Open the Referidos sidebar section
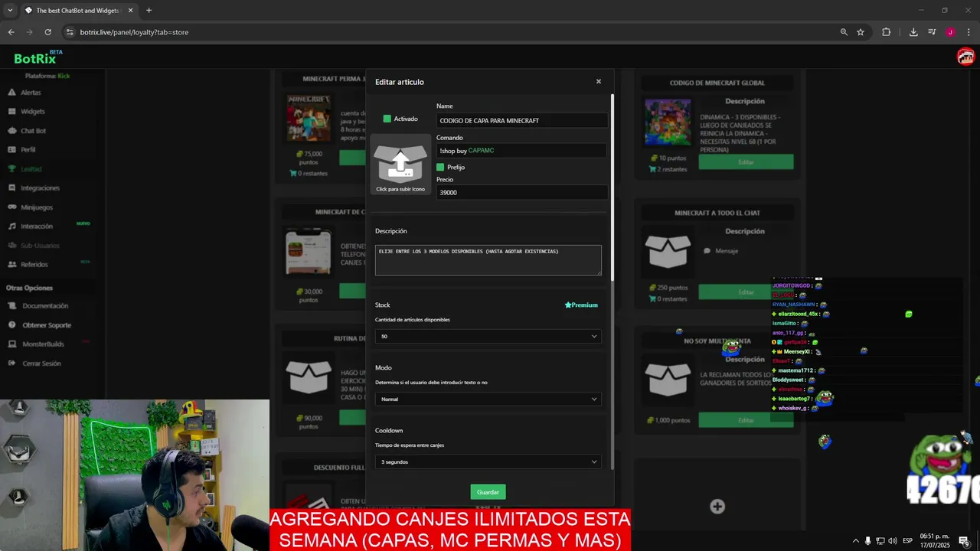Image resolution: width=980 pixels, height=551 pixels. 34,265
